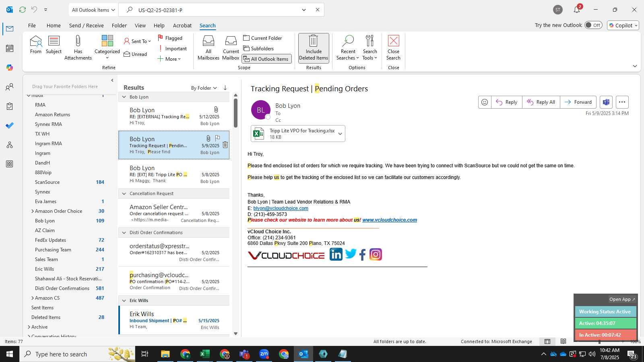Click the Important filter button
Viewport: 644px width, 362px height.
point(173,49)
